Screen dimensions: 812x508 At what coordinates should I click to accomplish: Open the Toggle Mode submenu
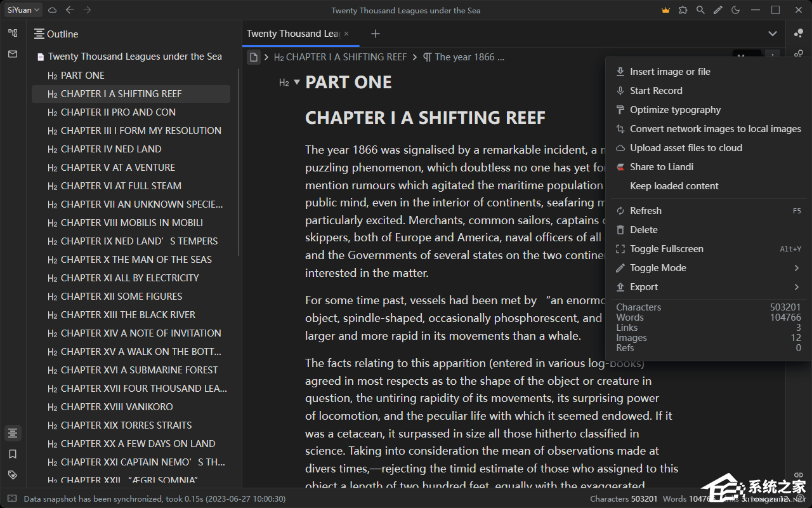point(709,268)
